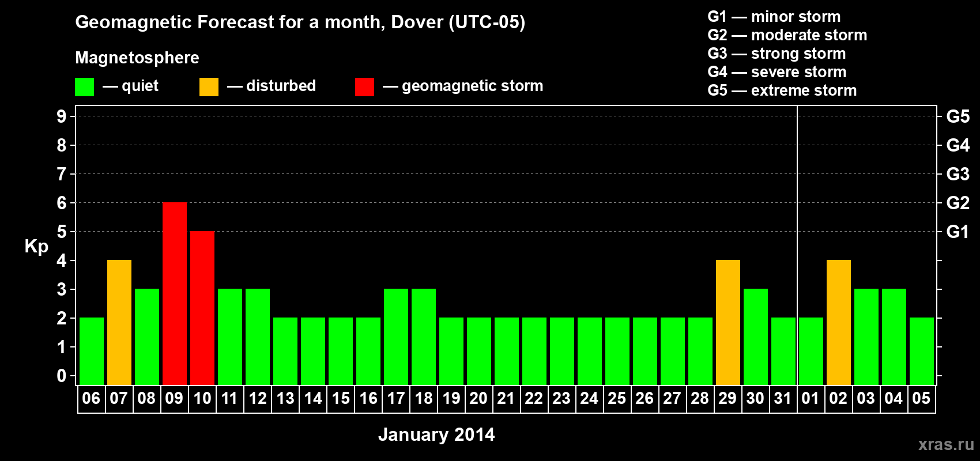
Task: Click the date label 18
Action: coord(424,398)
